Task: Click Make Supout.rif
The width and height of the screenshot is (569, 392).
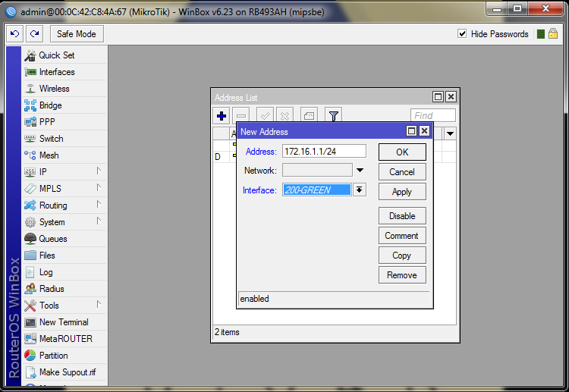Action: 65,372
